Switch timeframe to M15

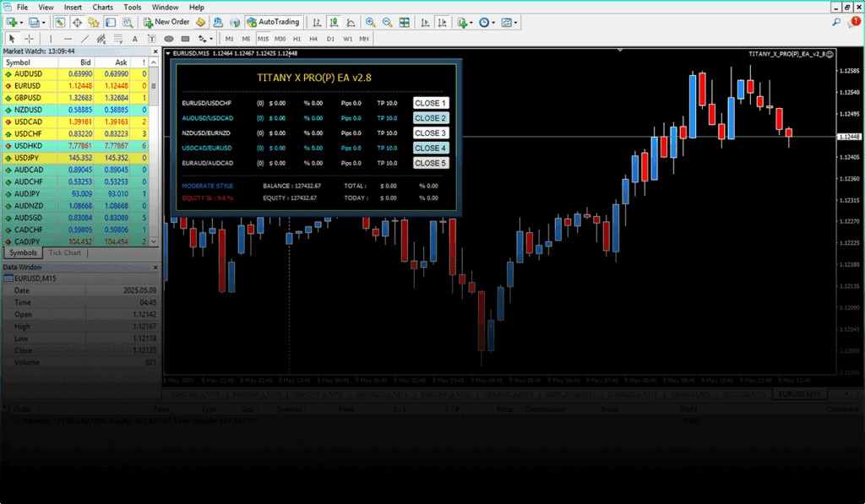(x=264, y=39)
